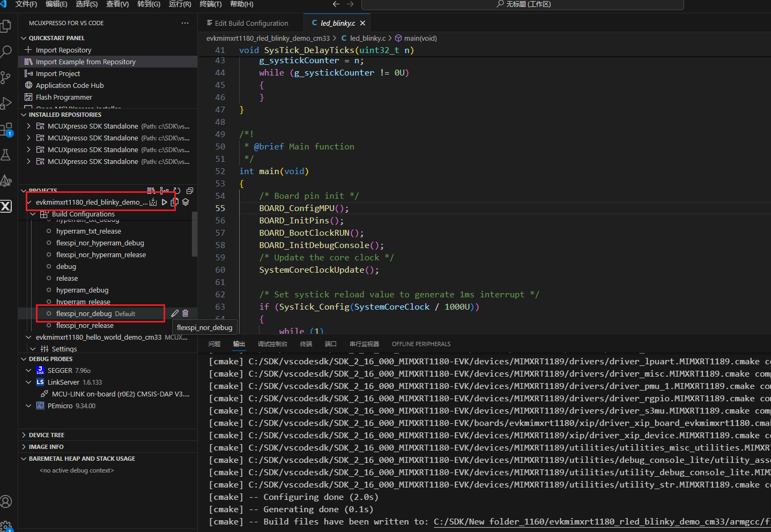
Task: Click the flash download icon next to project name
Action: (x=153, y=202)
